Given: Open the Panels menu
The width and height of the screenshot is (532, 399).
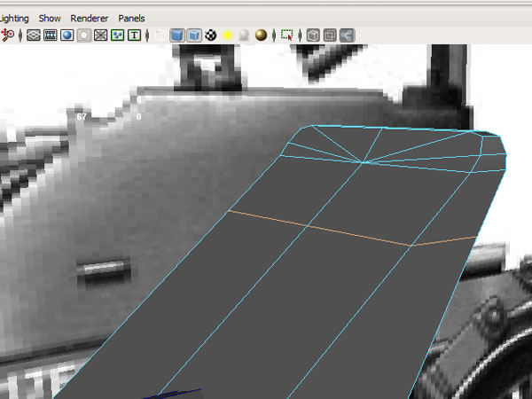Looking at the screenshot, I should [x=131, y=19].
